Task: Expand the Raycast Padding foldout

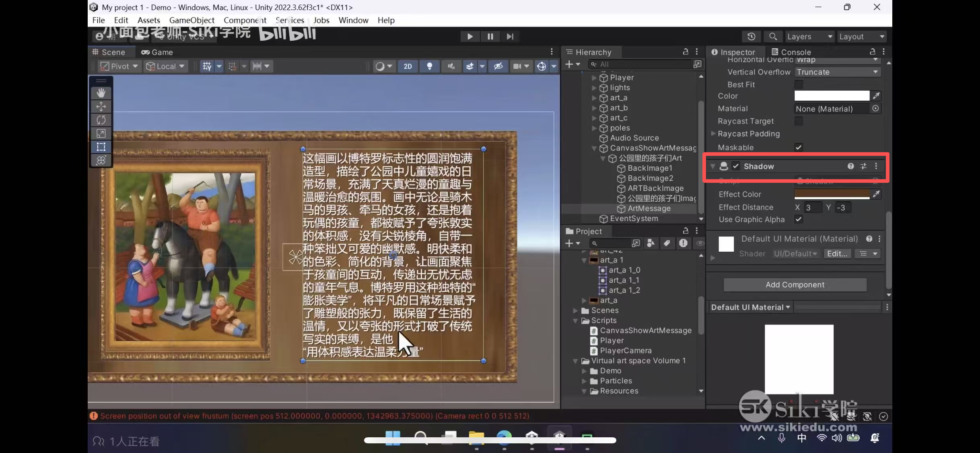Action: (x=713, y=134)
